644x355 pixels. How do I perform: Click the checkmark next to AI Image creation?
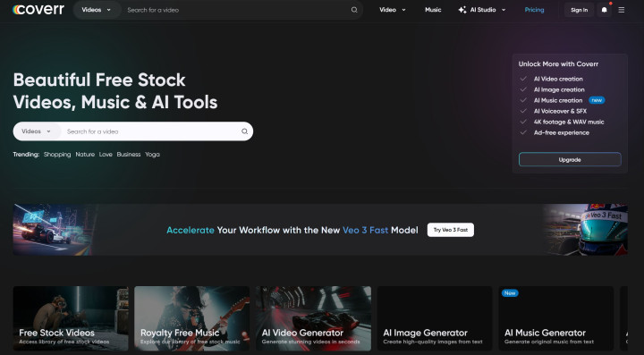523,89
